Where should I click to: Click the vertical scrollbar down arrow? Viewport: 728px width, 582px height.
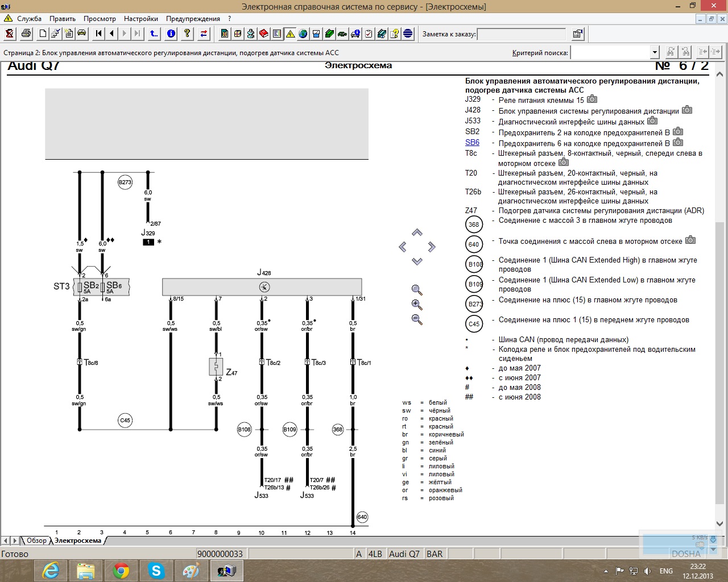pos(719,523)
